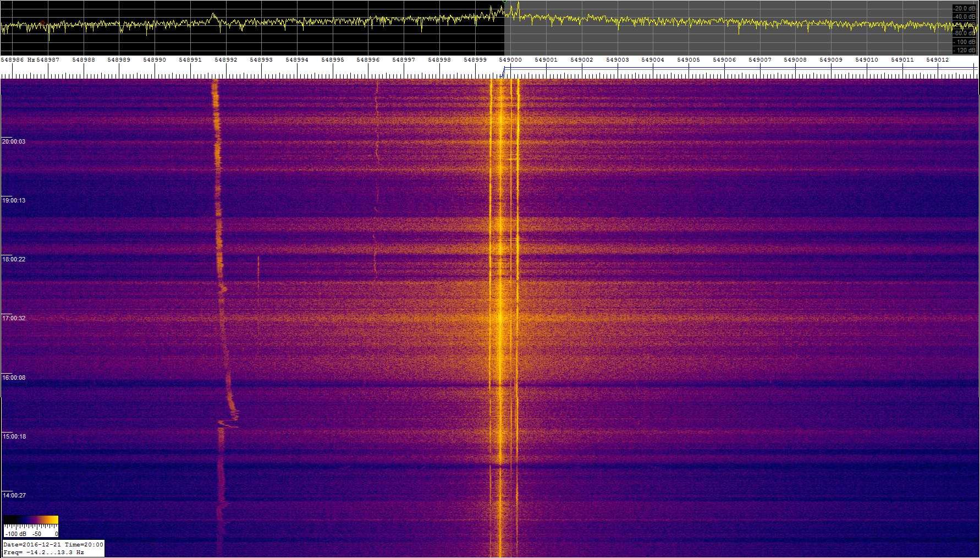Click the 548999 frequency label
The width and height of the screenshot is (980, 558).
coord(475,59)
